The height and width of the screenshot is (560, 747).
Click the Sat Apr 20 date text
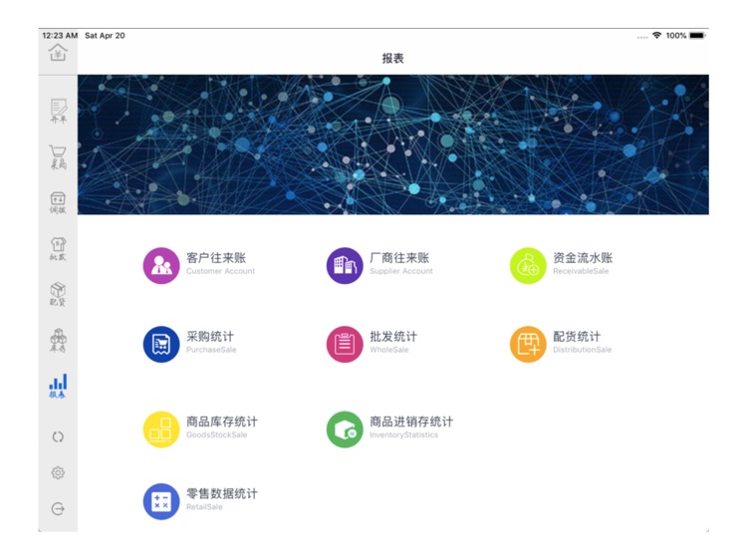coord(105,35)
